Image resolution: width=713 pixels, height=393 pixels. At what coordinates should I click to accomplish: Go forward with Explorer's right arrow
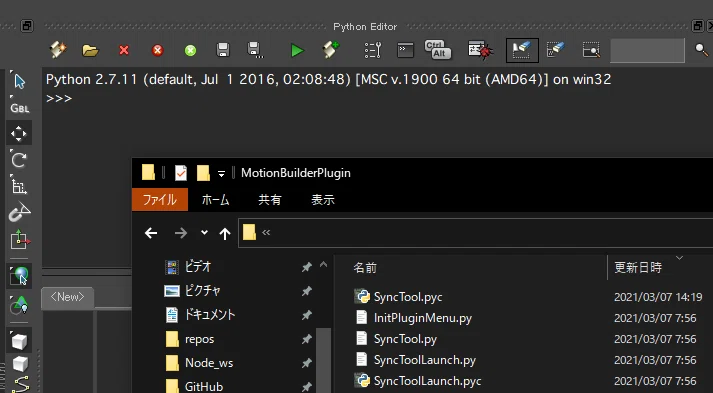(181, 233)
